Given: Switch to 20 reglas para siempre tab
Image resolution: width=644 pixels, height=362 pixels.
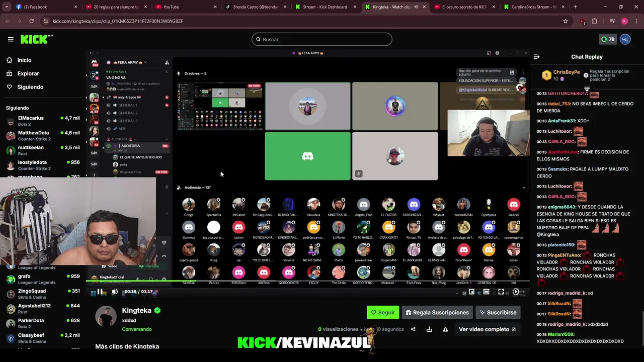Looking at the screenshot, I should click(x=116, y=7).
